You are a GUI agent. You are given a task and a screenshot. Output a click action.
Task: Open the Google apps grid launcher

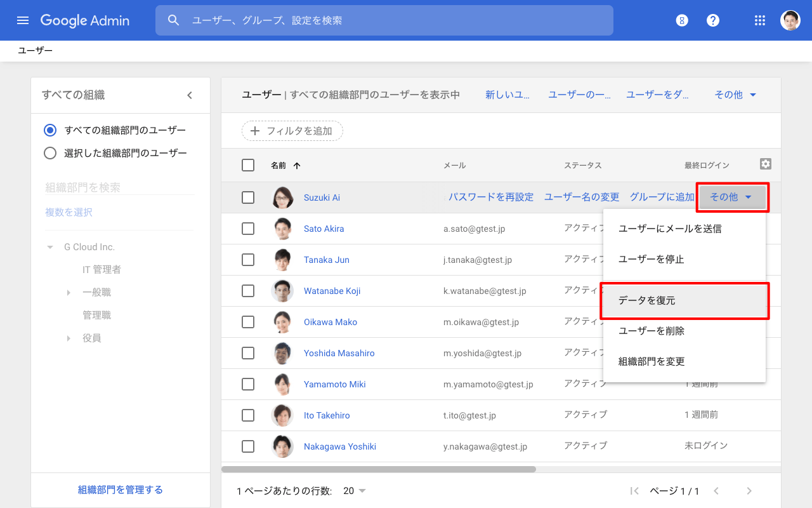click(x=760, y=20)
